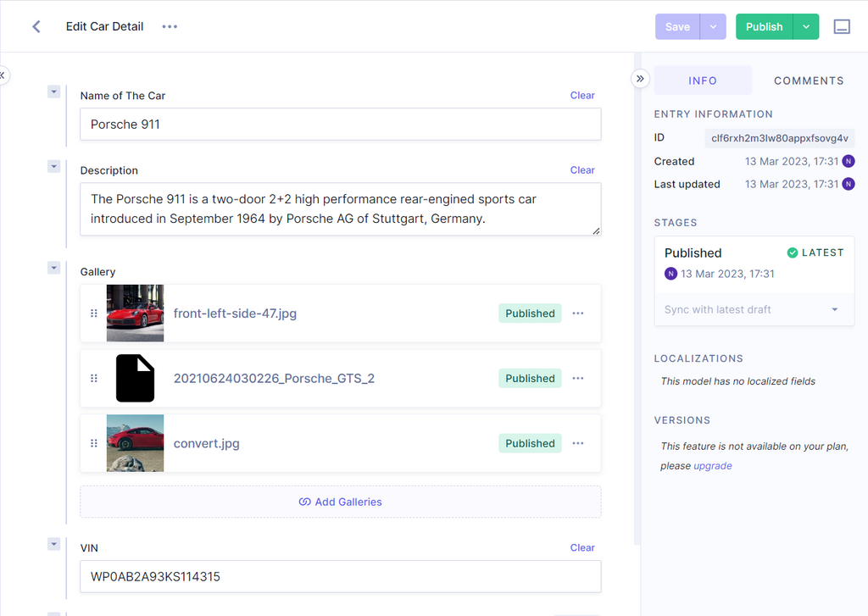Open the Save dropdown arrow
Screen dimensions: 868x616
tap(713, 26)
